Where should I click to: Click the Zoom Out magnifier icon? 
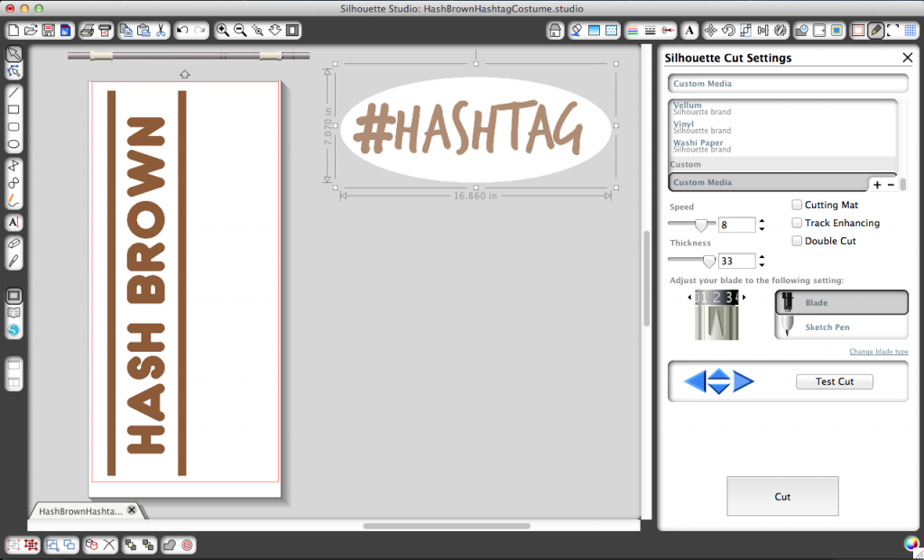pyautogui.click(x=240, y=30)
